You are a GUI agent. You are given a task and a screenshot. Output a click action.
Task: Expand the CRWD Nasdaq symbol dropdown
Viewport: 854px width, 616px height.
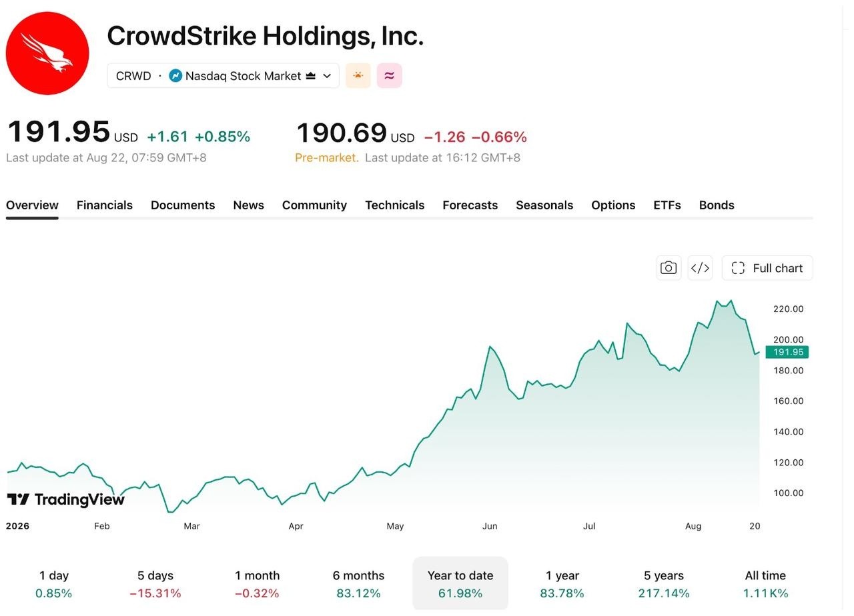(223, 75)
